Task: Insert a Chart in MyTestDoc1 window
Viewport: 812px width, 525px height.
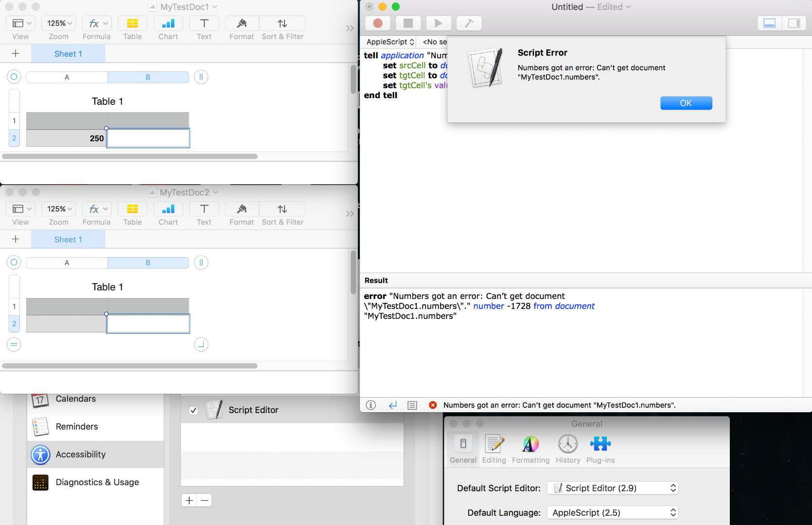Action: [168, 23]
